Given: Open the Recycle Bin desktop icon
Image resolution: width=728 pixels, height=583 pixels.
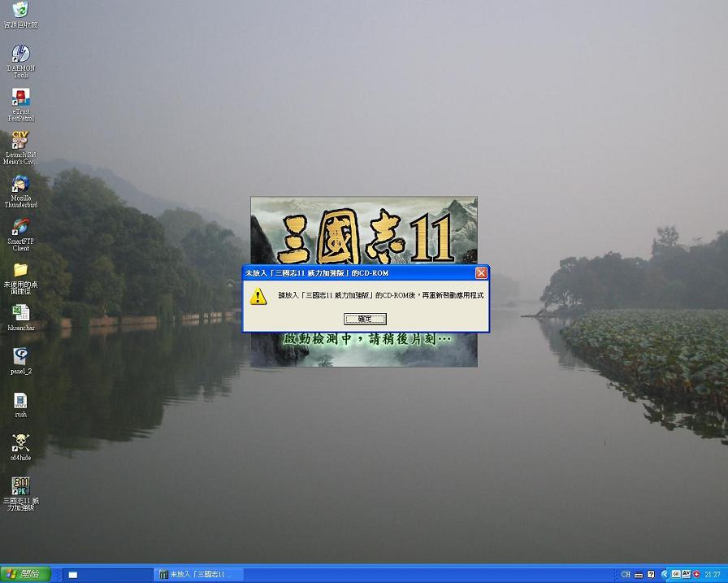Looking at the screenshot, I should pos(20,15).
